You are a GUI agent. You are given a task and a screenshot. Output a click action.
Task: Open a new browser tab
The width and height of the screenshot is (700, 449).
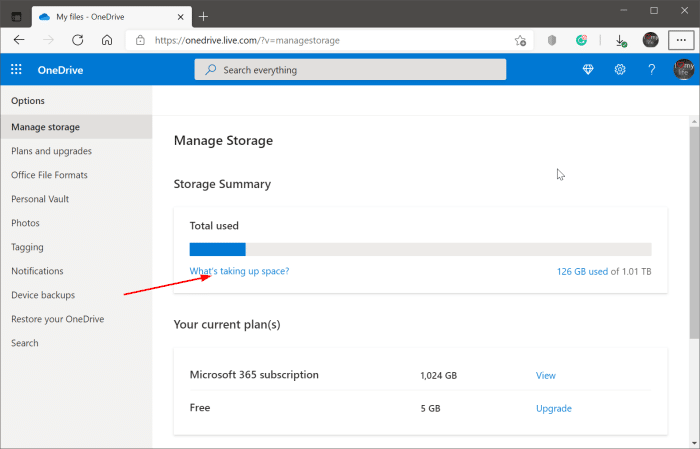point(204,17)
